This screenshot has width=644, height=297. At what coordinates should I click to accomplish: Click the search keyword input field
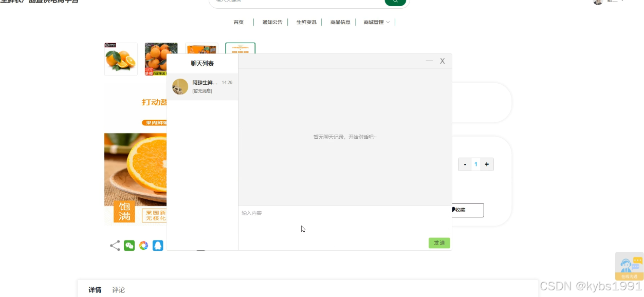coord(298,2)
